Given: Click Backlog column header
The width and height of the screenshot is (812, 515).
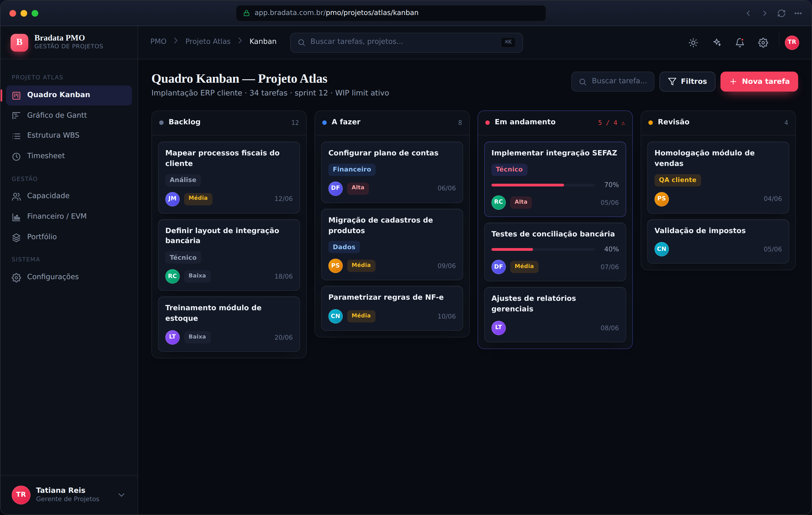Looking at the screenshot, I should point(229,122).
